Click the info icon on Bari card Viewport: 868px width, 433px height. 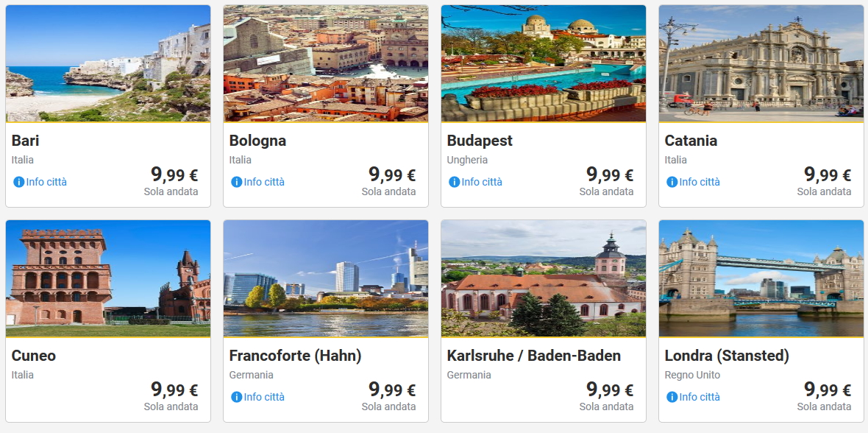tap(19, 182)
